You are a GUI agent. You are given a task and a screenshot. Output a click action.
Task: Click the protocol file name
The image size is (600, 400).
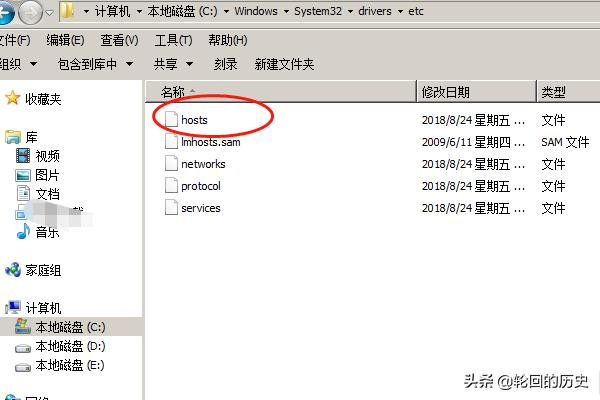(201, 186)
